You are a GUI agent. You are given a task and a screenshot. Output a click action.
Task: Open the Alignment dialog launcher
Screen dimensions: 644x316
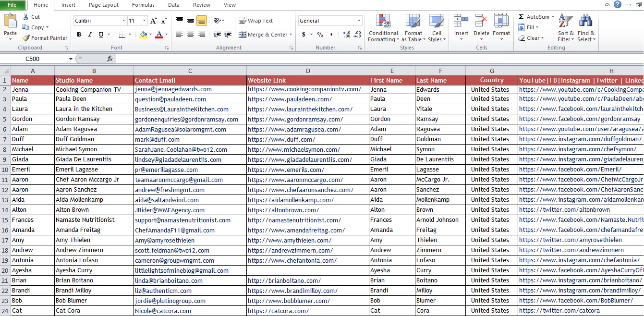291,48
